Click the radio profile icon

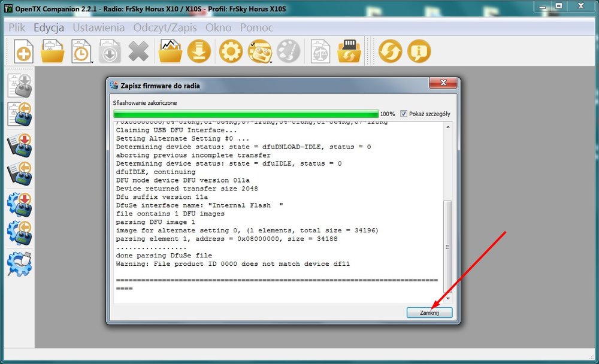(x=260, y=51)
